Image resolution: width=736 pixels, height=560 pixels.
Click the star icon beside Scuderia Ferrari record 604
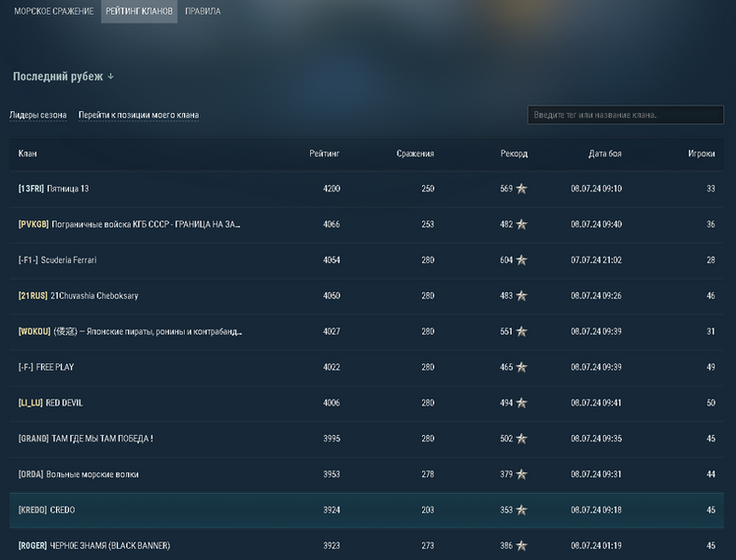point(521,260)
